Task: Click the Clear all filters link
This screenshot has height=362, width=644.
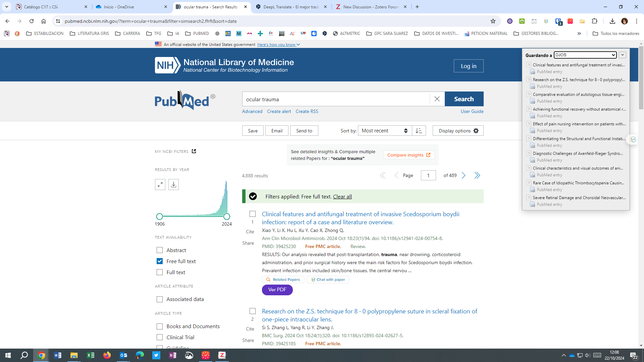Action: 342,196
